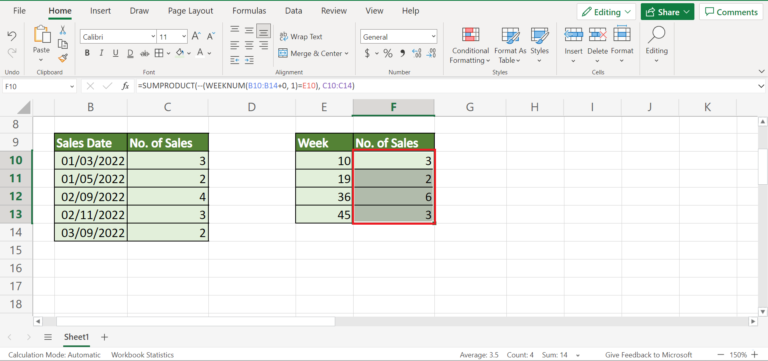This screenshot has height=361, width=768.
Task: Switch to the Page Layout tab
Action: 191,10
